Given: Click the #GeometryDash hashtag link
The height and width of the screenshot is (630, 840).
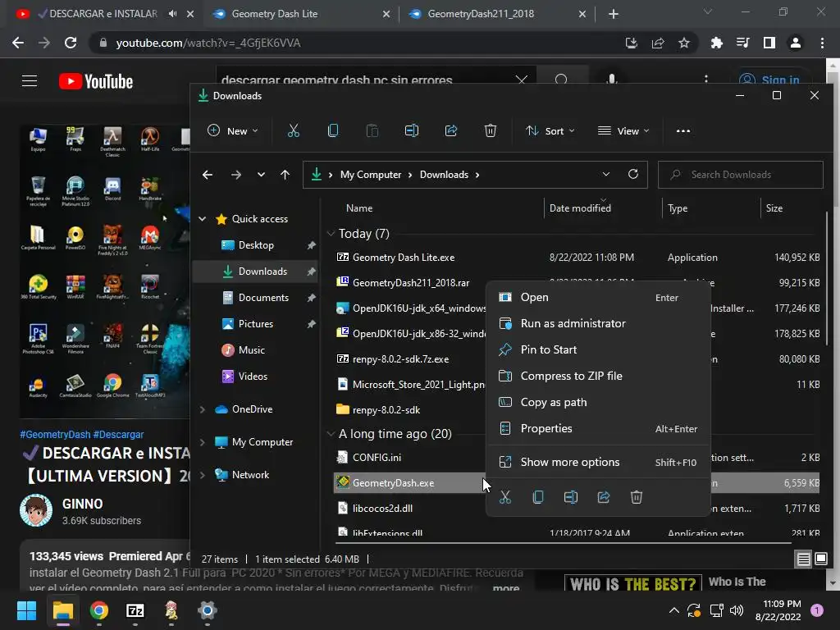Looking at the screenshot, I should 55,435.
